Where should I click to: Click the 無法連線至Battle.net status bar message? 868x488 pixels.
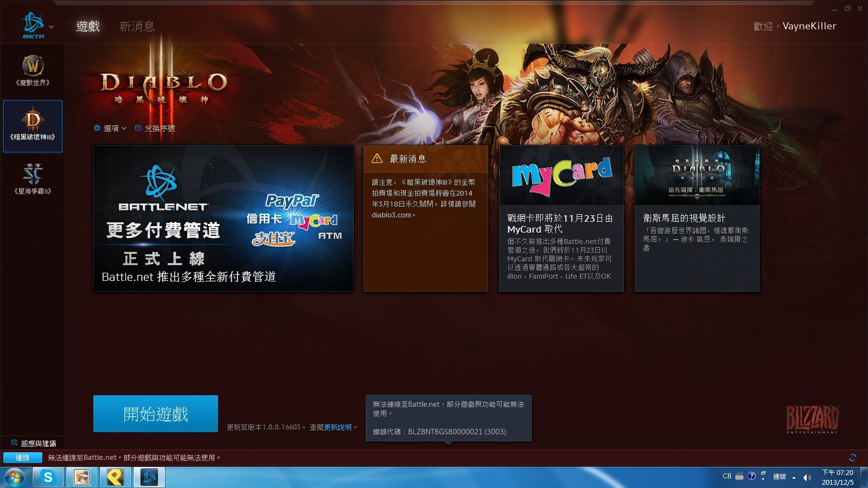tap(134, 458)
